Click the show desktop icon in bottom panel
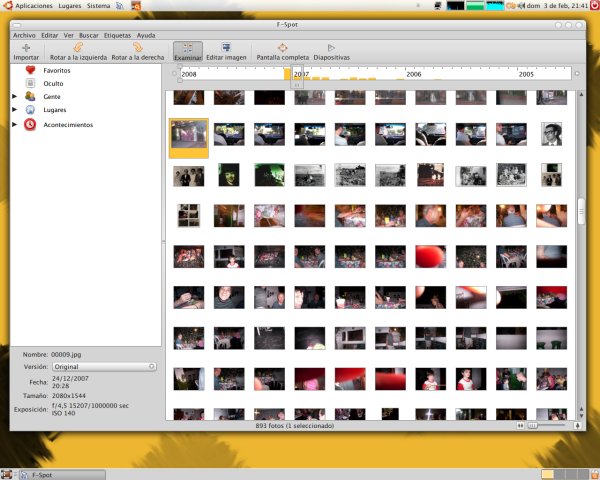Screen dimensions: 600x480 point(6,475)
